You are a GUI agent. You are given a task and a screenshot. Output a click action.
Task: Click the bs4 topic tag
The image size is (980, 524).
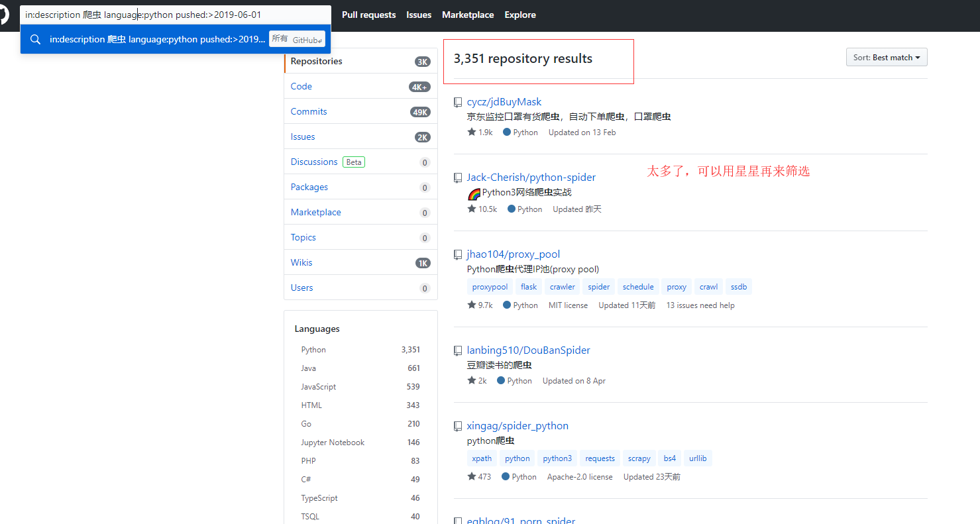click(x=670, y=458)
